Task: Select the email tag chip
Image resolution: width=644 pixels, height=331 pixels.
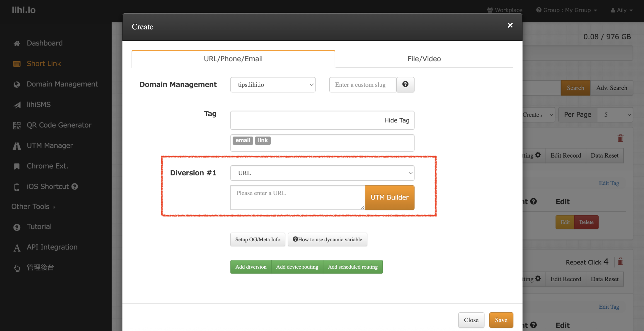Action: point(243,140)
